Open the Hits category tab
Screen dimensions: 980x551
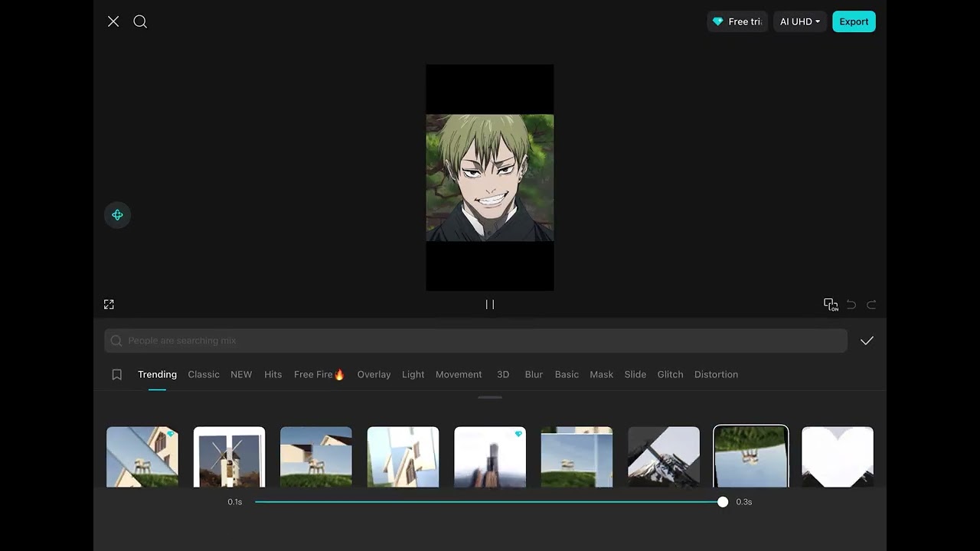coord(273,374)
